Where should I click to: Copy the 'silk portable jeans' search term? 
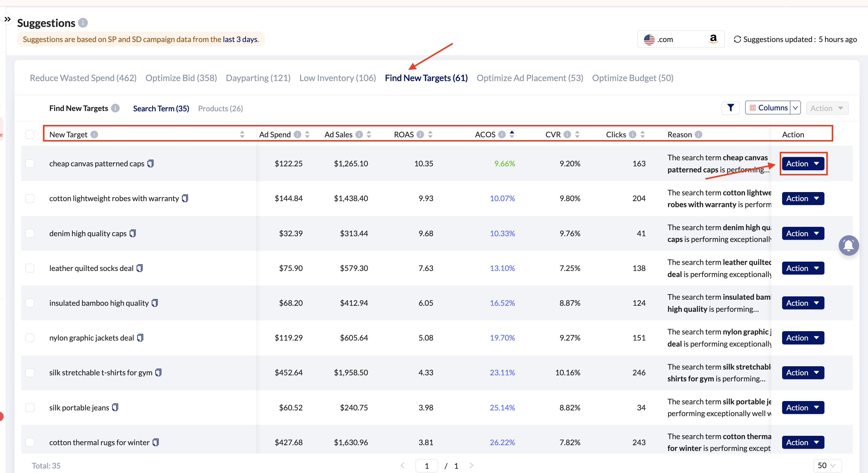[115, 407]
